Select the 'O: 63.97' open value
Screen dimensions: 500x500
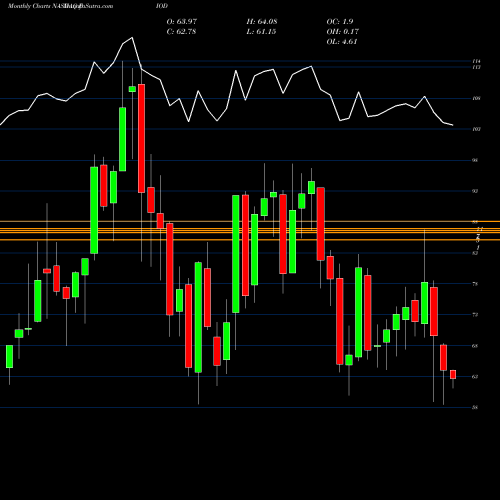pos(182,21)
